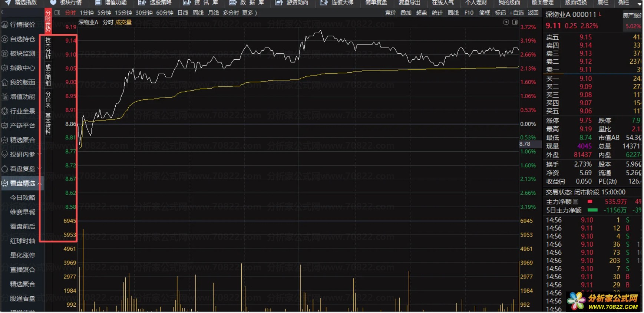Click the 返回 button
Viewport: 644px width, 313px height.
[x=533, y=13]
